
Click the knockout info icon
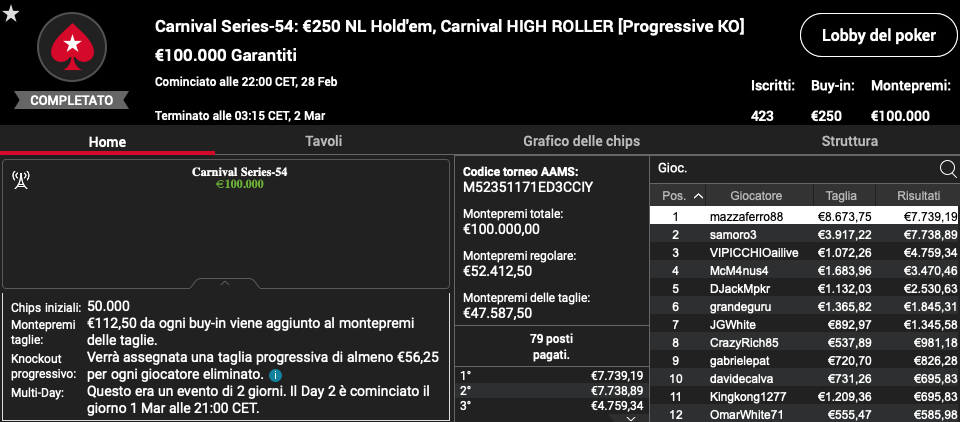click(x=276, y=375)
